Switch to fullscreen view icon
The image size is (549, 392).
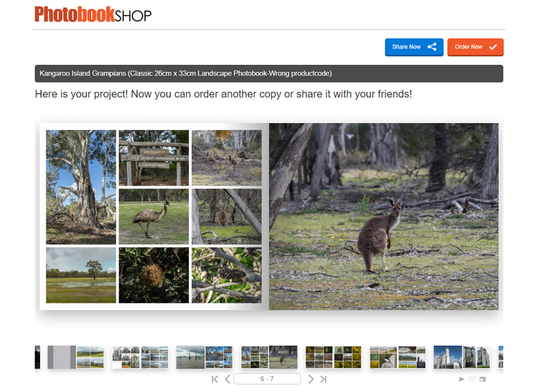click(482, 379)
